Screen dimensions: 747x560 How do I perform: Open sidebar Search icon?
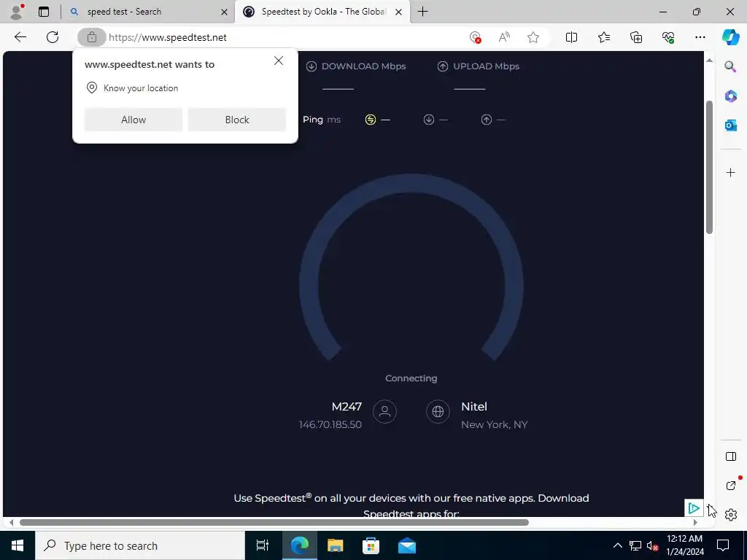[x=730, y=66]
